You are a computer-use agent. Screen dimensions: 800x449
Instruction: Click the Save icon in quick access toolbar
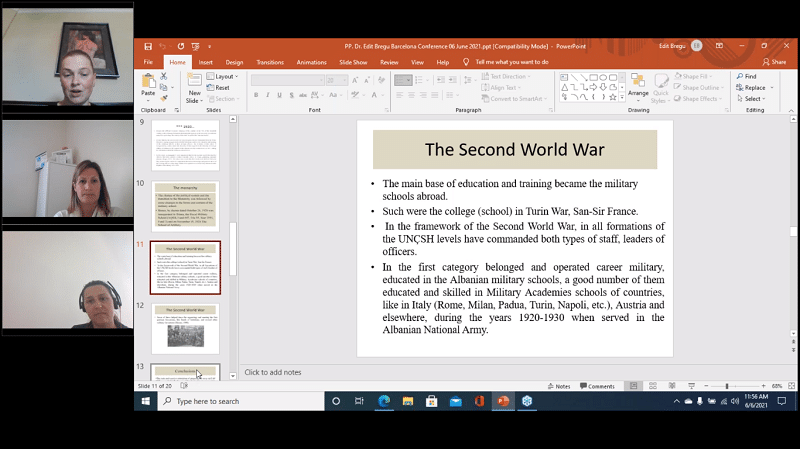pos(148,46)
